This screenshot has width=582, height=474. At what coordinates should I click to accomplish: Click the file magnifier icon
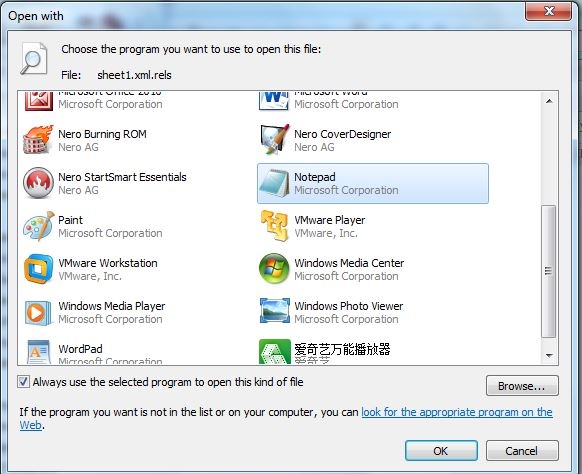click(34, 59)
